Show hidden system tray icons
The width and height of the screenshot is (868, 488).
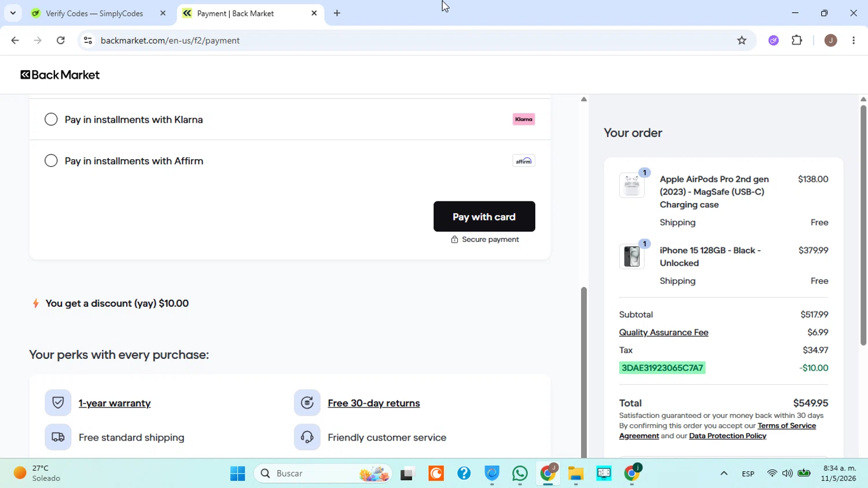pos(724,474)
